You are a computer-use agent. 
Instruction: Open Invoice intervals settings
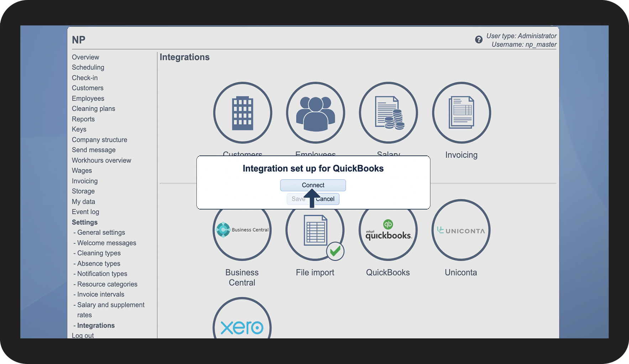[x=101, y=295]
